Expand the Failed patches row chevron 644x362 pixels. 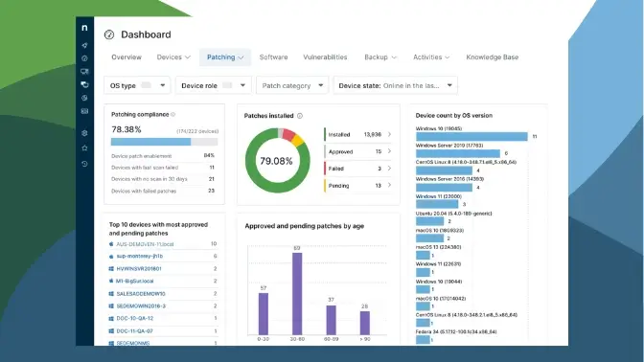pos(389,169)
